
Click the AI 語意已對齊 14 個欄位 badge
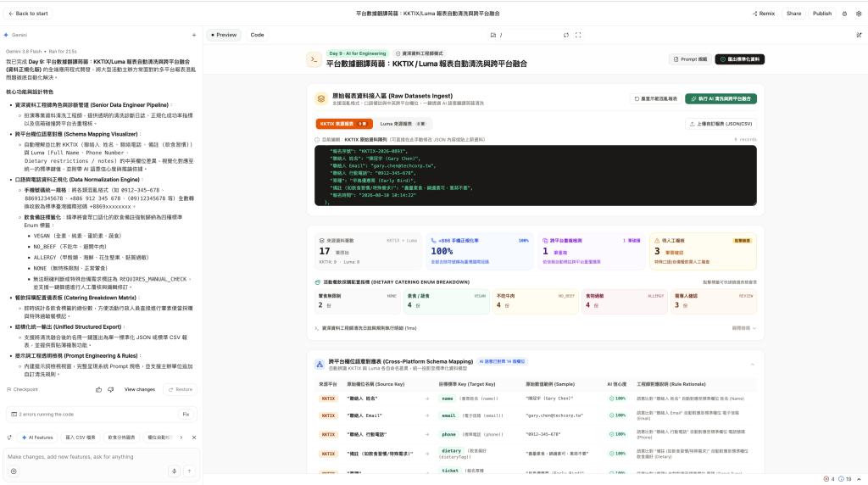[502, 361]
